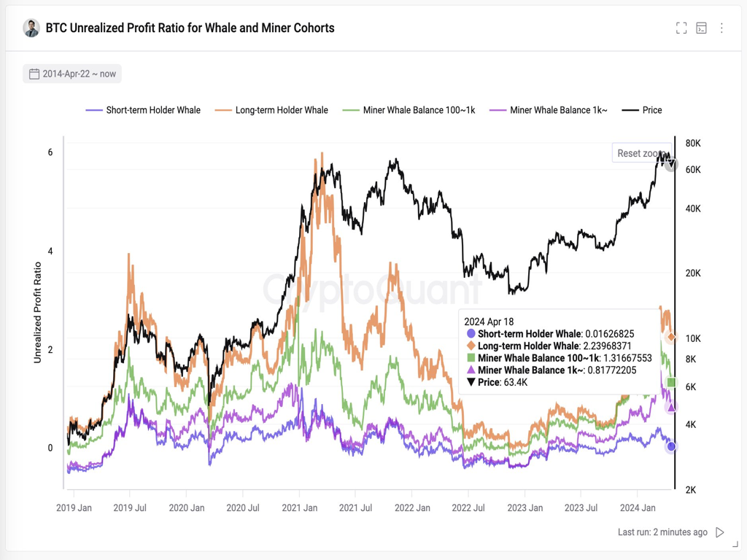Click the purple triangle Miner 1k~ data marker
This screenshot has height=560, width=747.
(671, 407)
